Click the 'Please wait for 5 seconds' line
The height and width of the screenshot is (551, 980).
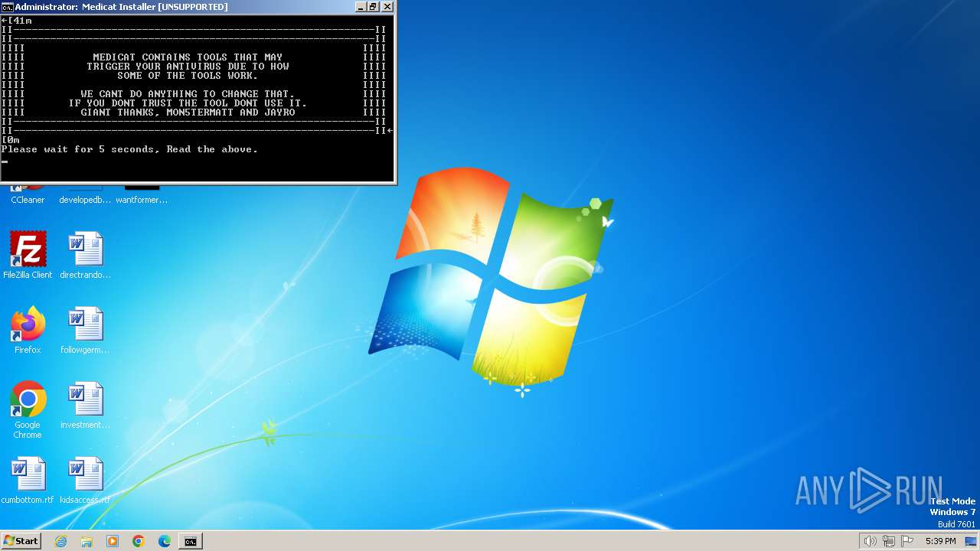(129, 149)
